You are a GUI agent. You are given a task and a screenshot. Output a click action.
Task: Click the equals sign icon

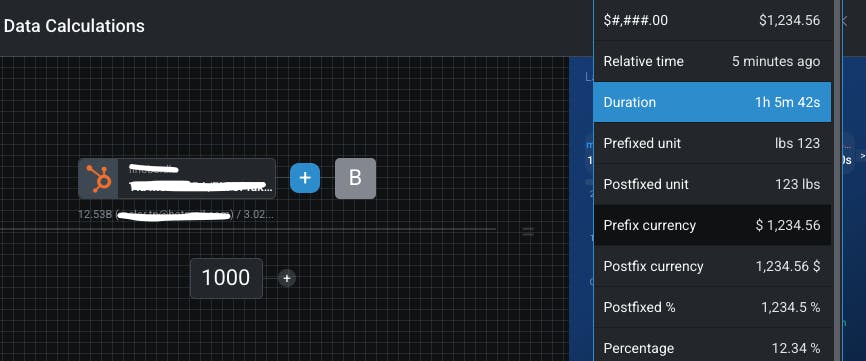coord(528,232)
